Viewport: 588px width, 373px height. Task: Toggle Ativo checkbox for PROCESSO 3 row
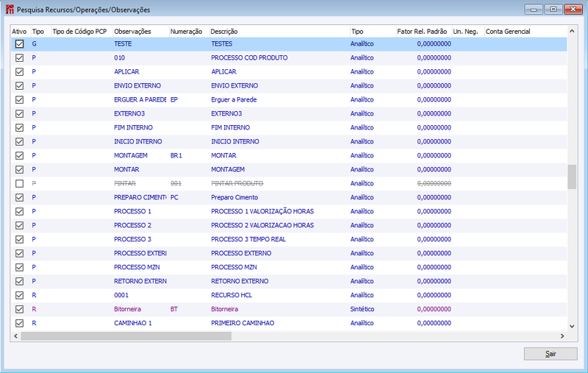click(20, 239)
